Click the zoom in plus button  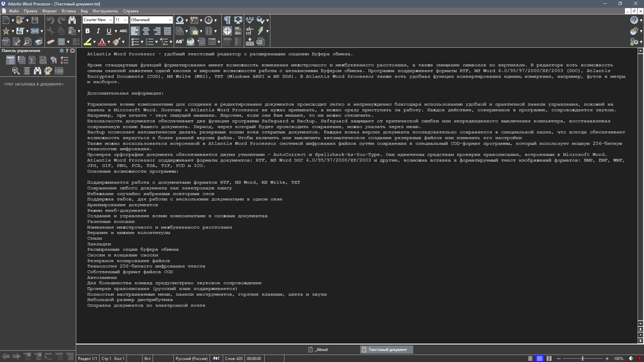(x=607, y=359)
